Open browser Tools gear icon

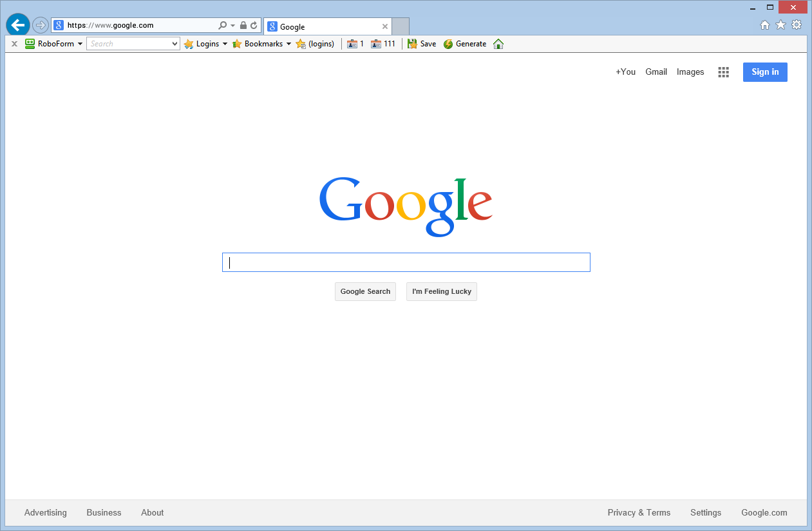pos(797,25)
